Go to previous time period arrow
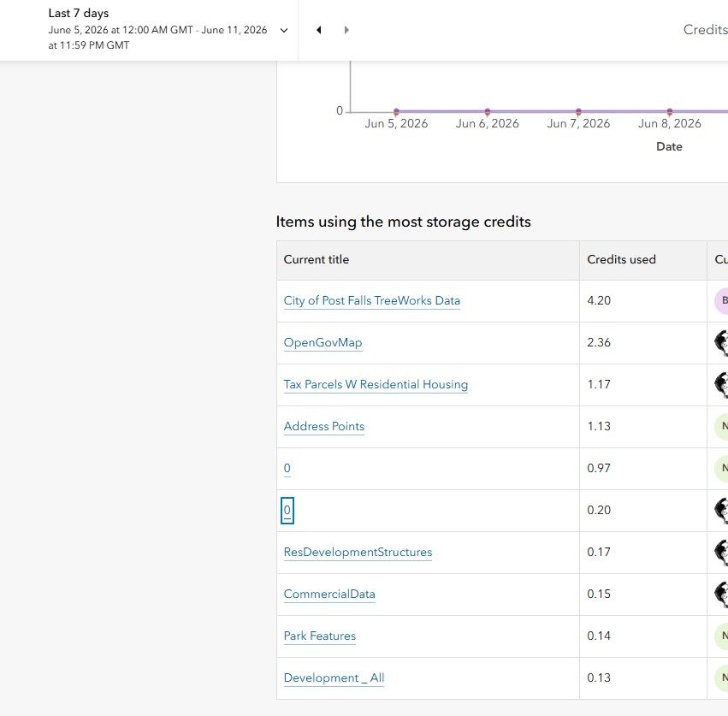 tap(318, 30)
